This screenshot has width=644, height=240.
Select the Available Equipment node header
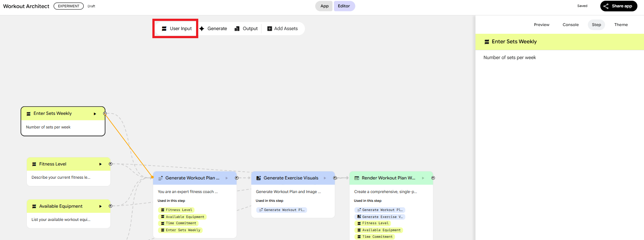[x=69, y=206]
